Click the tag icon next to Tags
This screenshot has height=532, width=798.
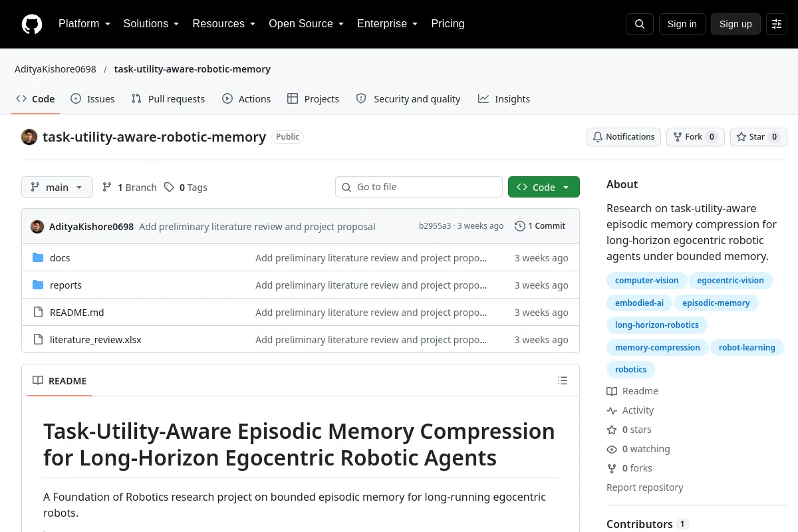pyautogui.click(x=170, y=188)
